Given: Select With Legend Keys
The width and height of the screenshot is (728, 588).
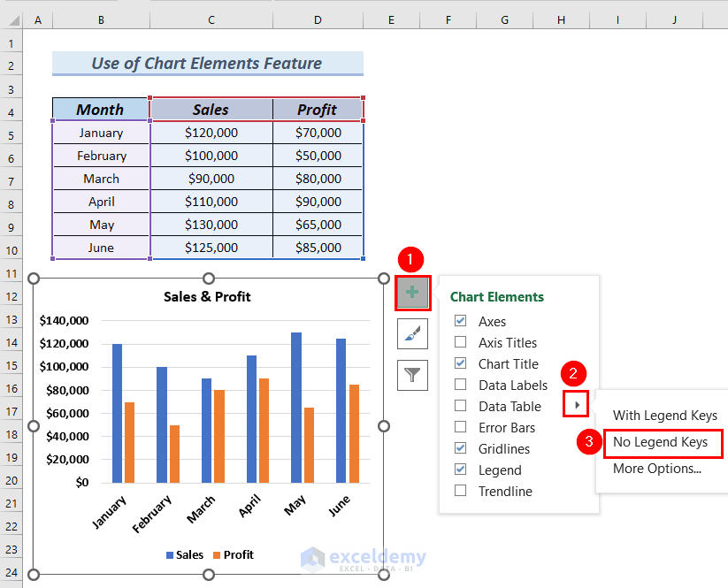Looking at the screenshot, I should pyautogui.click(x=664, y=416).
